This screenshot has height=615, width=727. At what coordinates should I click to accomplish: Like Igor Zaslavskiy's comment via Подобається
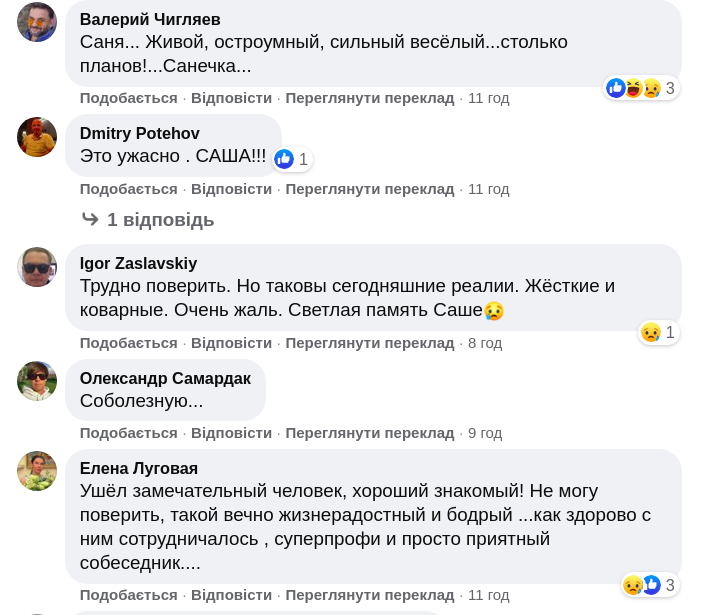128,343
